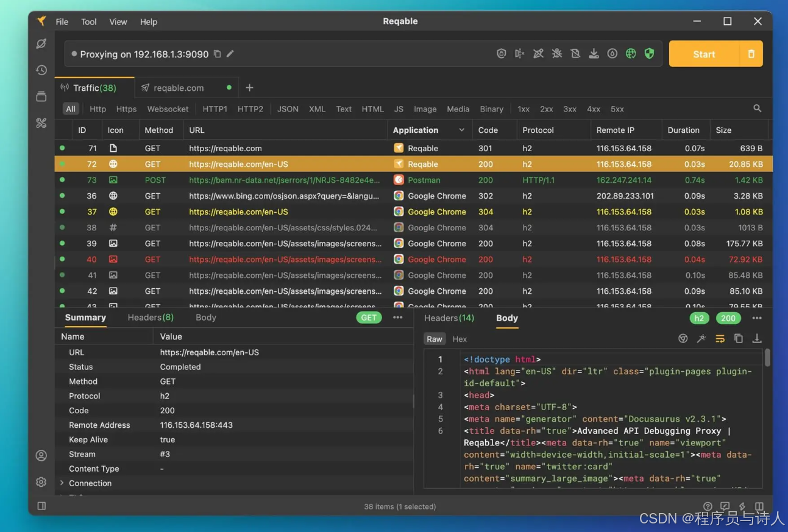Toggle the SSL lock shield icon
The image size is (788, 532).
[502, 54]
